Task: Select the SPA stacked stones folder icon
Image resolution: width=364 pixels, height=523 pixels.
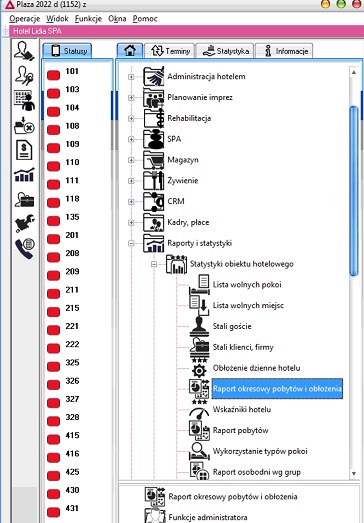Action: pos(153,139)
